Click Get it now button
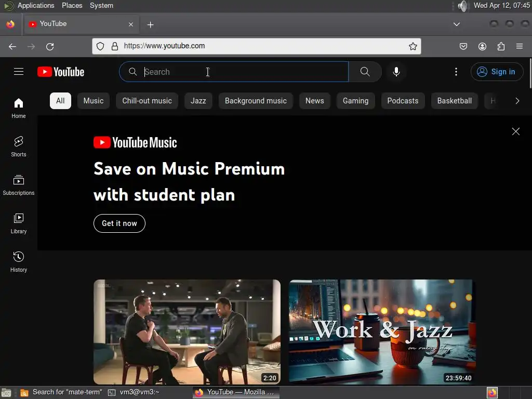The image size is (532, 399). [119, 223]
